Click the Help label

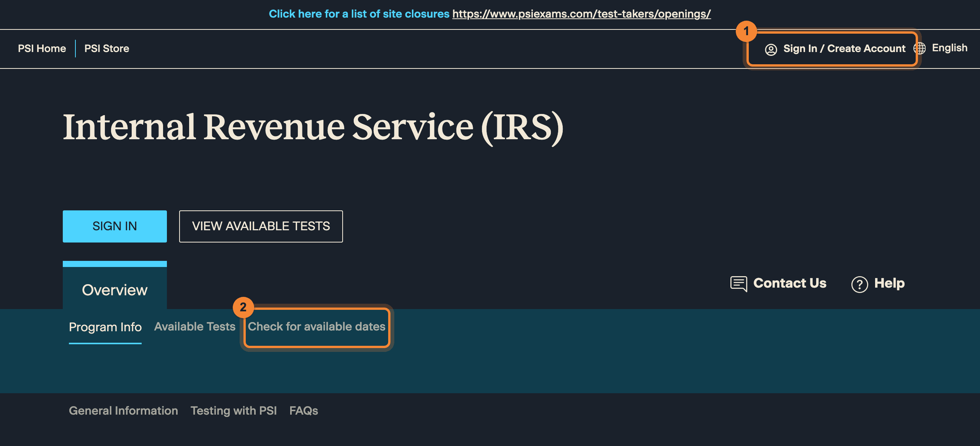pos(889,283)
